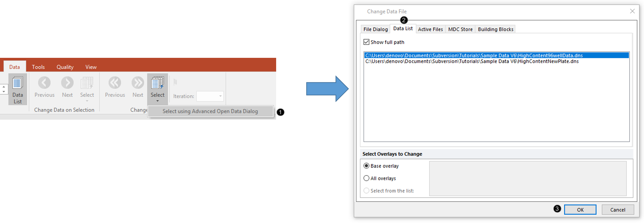Select All overlays radio button
Screen dimensions: 644x224
[367, 178]
